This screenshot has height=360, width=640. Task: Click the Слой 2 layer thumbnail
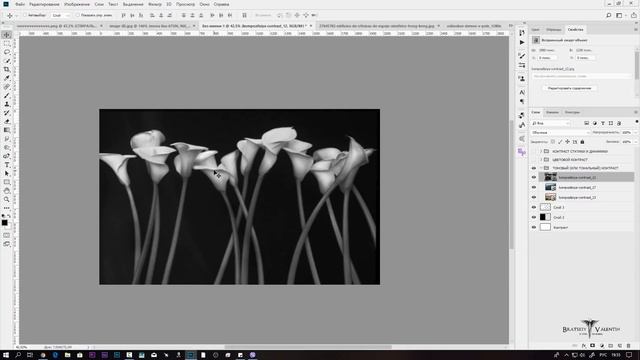[x=545, y=217]
